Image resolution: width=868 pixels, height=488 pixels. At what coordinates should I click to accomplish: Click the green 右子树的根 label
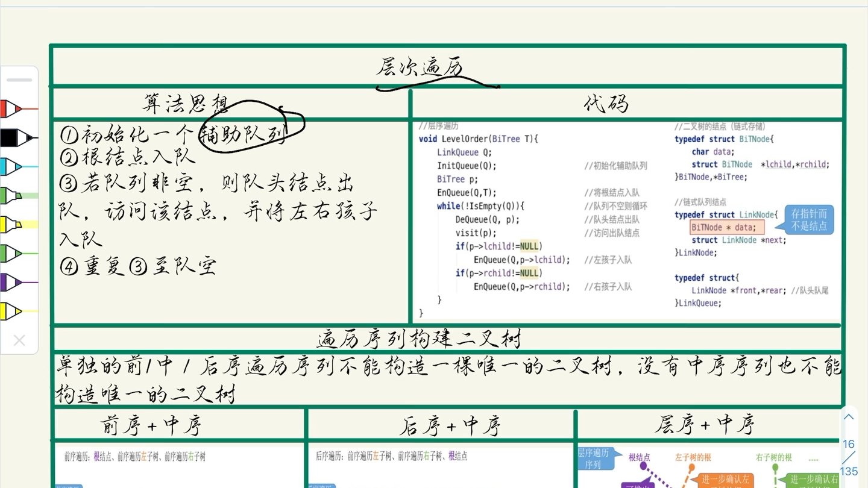pyautogui.click(x=774, y=457)
